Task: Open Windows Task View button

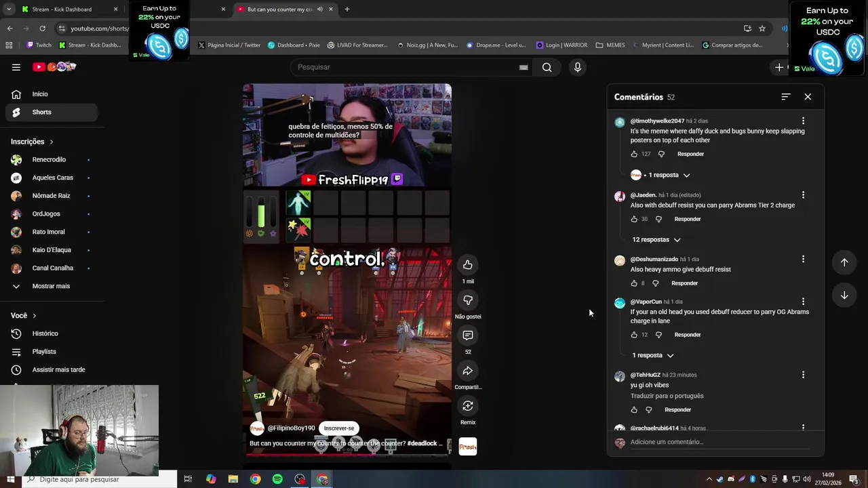Action: point(188,479)
